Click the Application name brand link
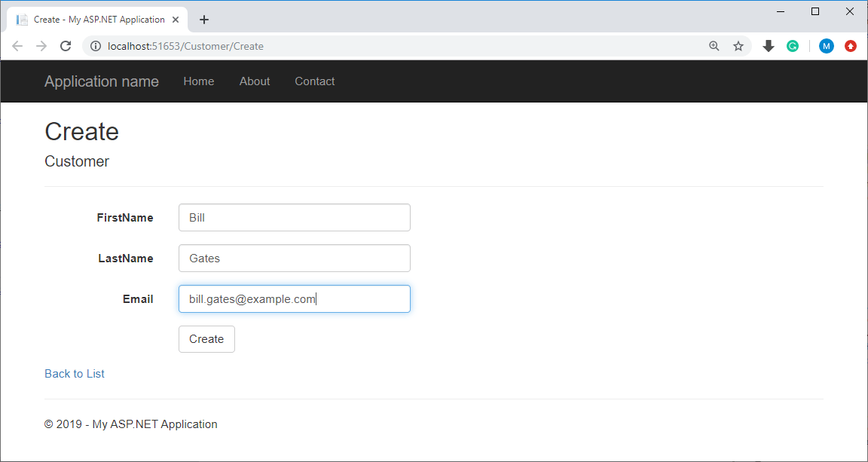 tap(101, 81)
